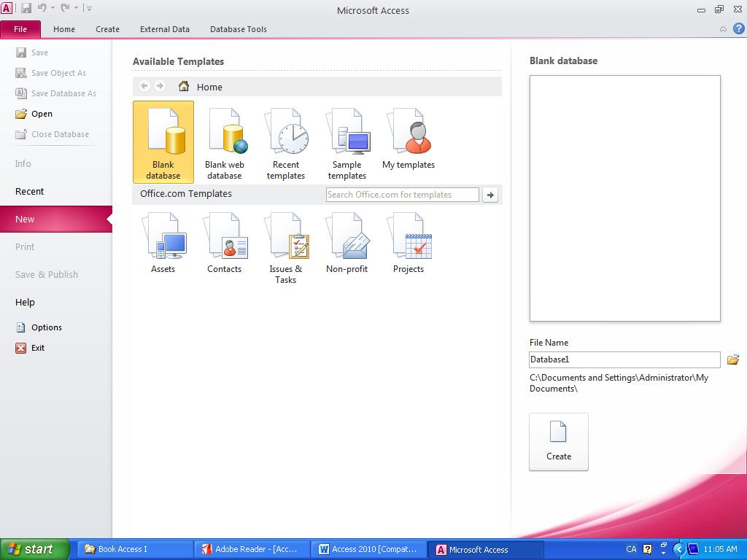Click the Save icon in Quick Access Toolbar
This screenshot has height=560, width=747.
[x=26, y=8]
